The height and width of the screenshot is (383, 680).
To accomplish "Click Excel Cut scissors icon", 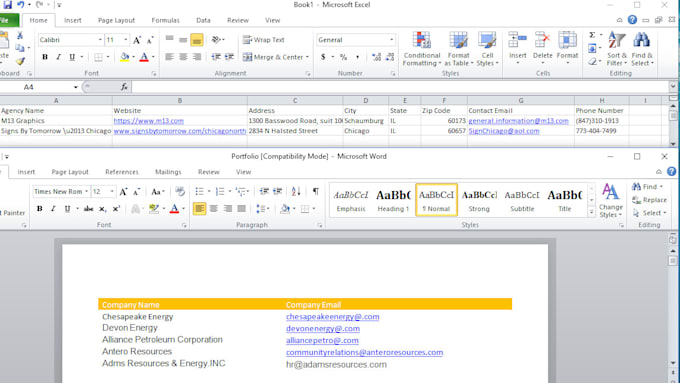I will [x=20, y=35].
